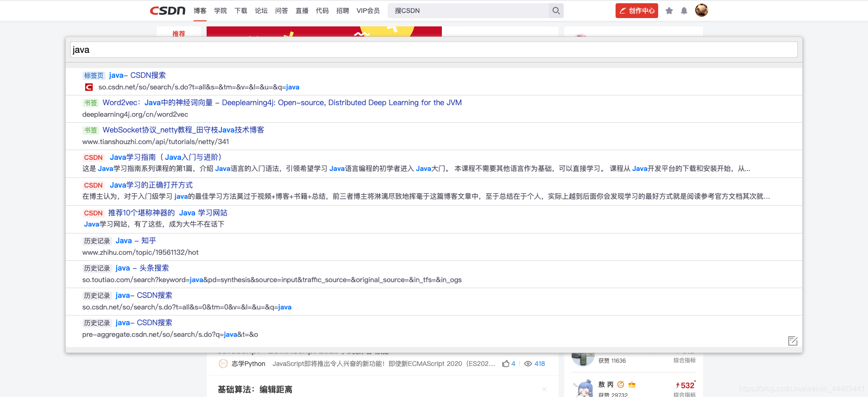Focus the 搜CSDN search box
The image size is (868, 397).
[x=469, y=11]
